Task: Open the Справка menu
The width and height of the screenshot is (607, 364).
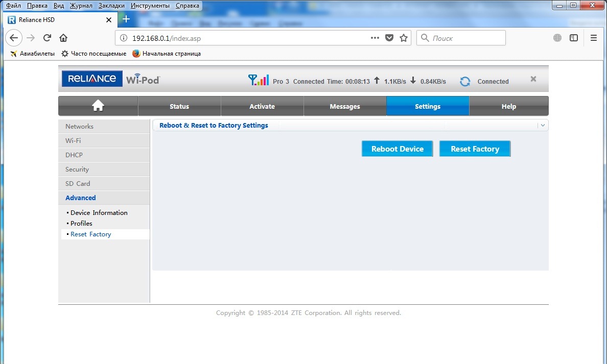Action: pyautogui.click(x=188, y=6)
